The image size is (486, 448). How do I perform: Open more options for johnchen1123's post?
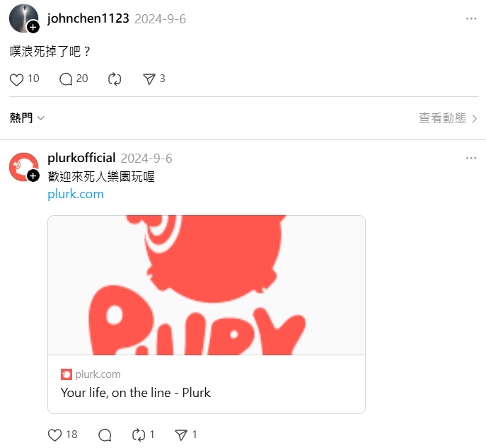(471, 19)
